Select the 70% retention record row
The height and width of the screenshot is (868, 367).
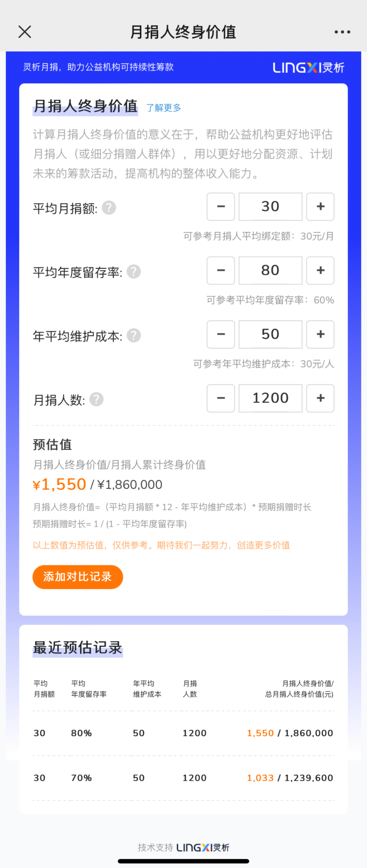pos(183,778)
